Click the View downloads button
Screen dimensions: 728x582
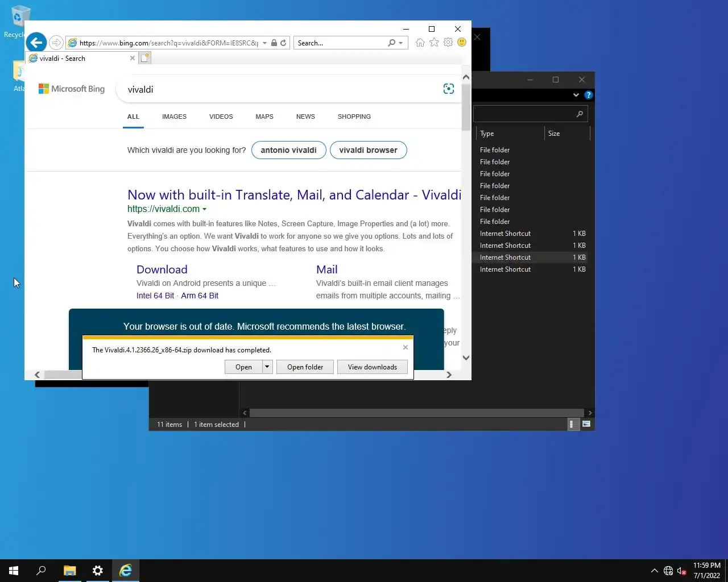373,367
